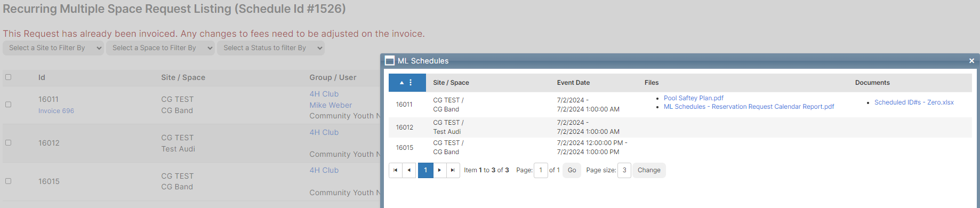Click the Site / Space header in background listing

(183, 77)
